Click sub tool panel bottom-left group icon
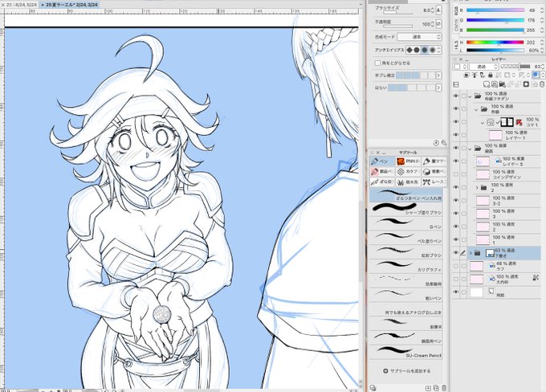Image resolution: width=546 pixels, height=392 pixels. (x=373, y=388)
